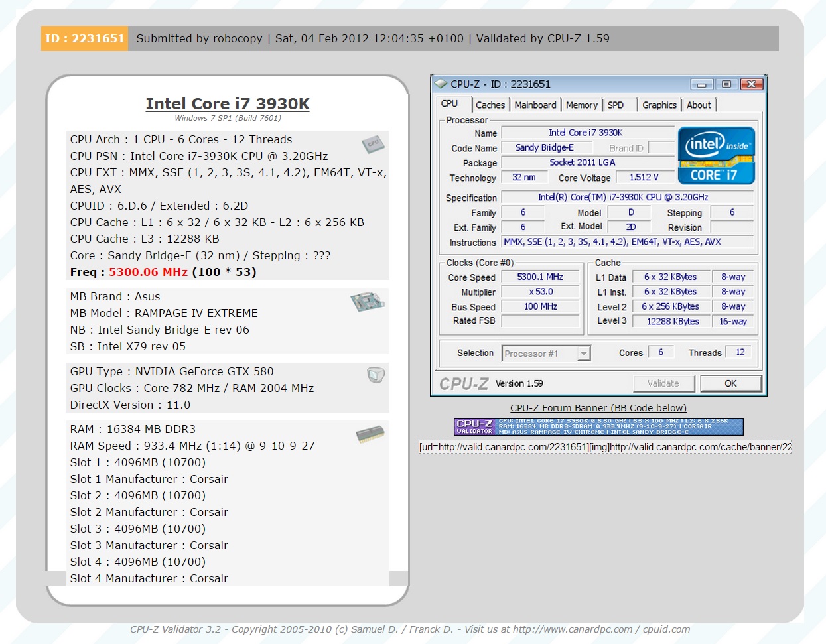Image resolution: width=826 pixels, height=644 pixels.
Task: Open the Caches tab
Action: 490,105
